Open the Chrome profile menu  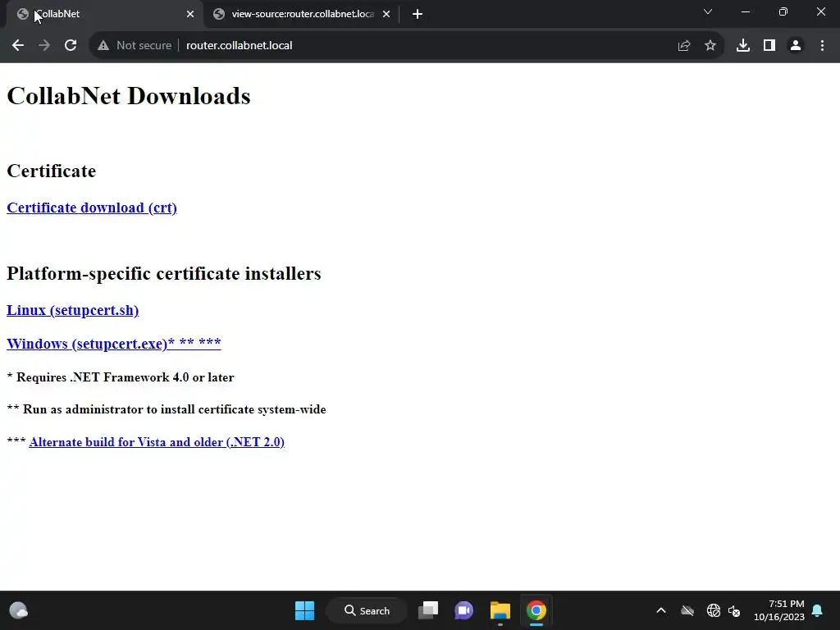click(x=796, y=46)
